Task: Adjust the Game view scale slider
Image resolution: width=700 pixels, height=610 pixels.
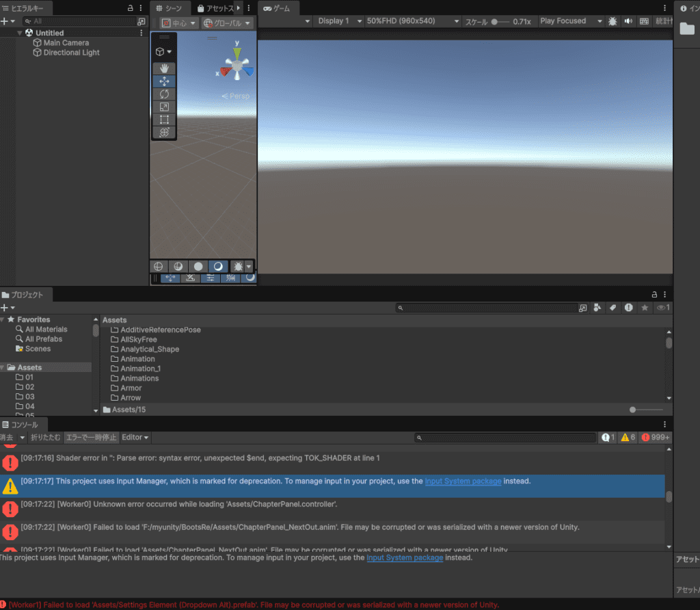Action: tap(495, 22)
